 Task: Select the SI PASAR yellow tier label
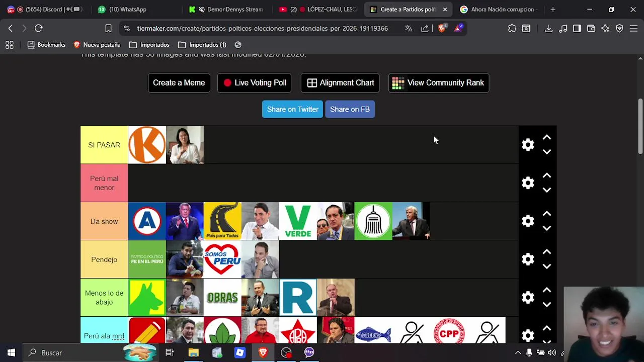click(x=104, y=145)
